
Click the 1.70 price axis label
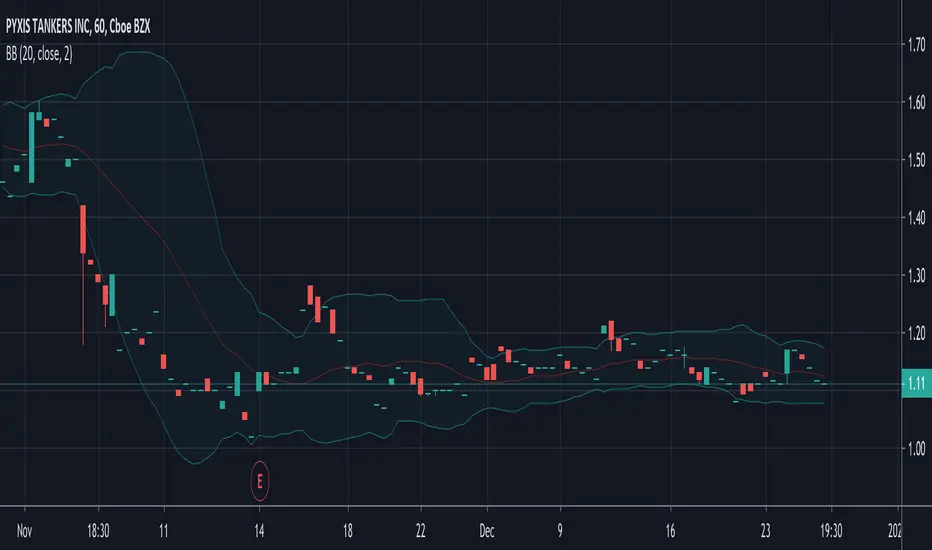coord(917,45)
